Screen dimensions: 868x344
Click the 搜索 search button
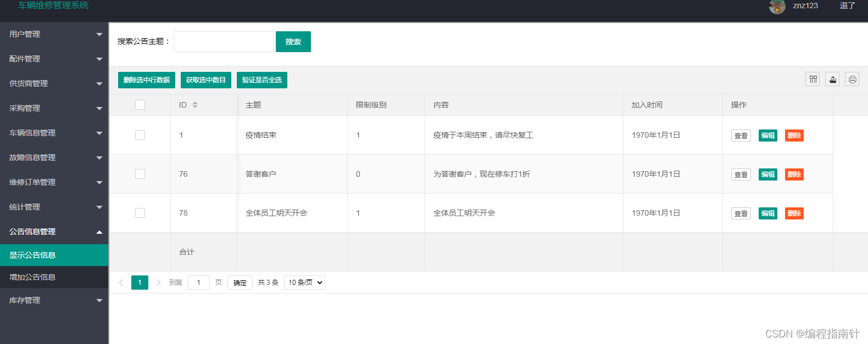[293, 42]
